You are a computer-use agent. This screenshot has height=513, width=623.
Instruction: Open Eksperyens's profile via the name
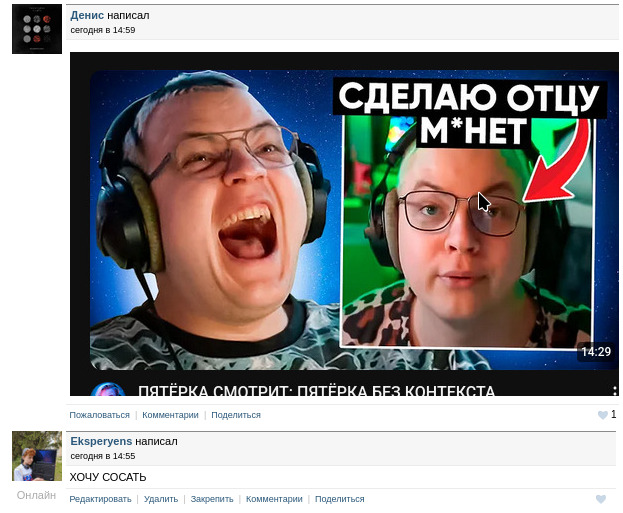pos(101,441)
